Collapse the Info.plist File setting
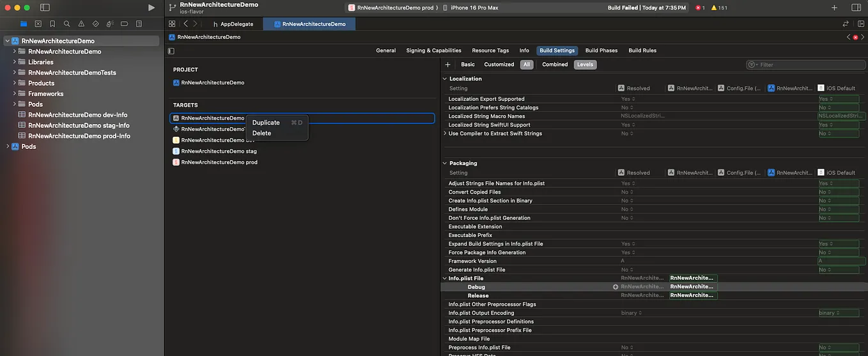Viewport: 868px width, 356px height. [445, 278]
